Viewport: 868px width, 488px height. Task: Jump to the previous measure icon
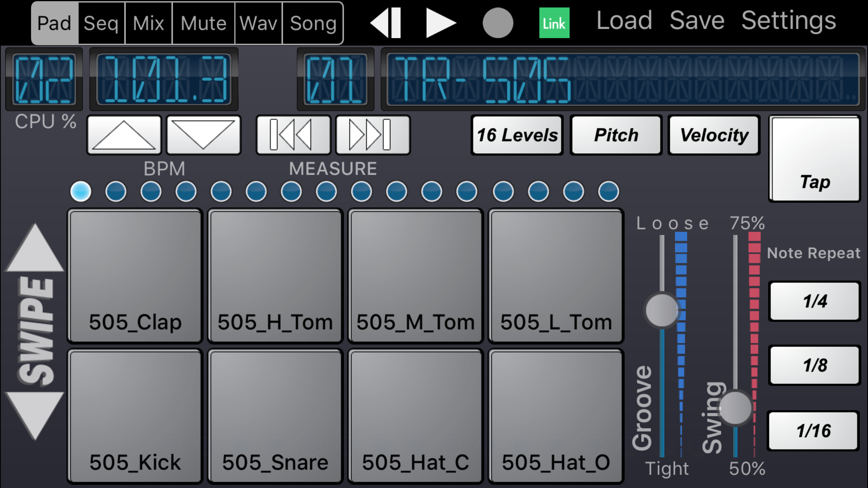[x=293, y=135]
